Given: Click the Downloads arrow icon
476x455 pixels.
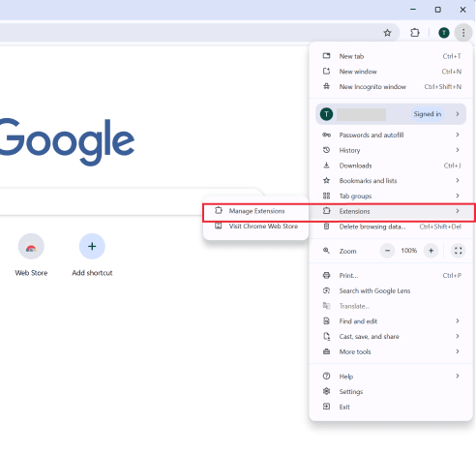Looking at the screenshot, I should point(326,166).
